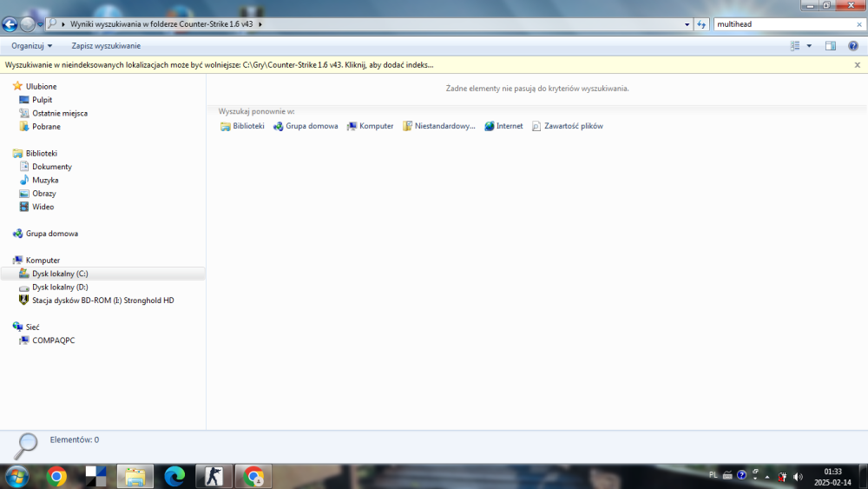Expand the view options dropdown arrow

(809, 46)
